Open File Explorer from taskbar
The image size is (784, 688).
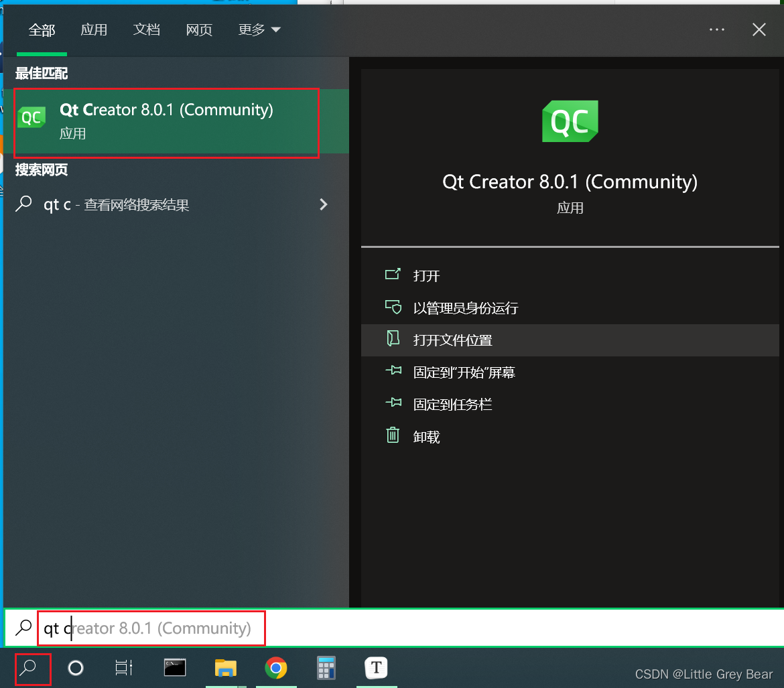pos(226,668)
